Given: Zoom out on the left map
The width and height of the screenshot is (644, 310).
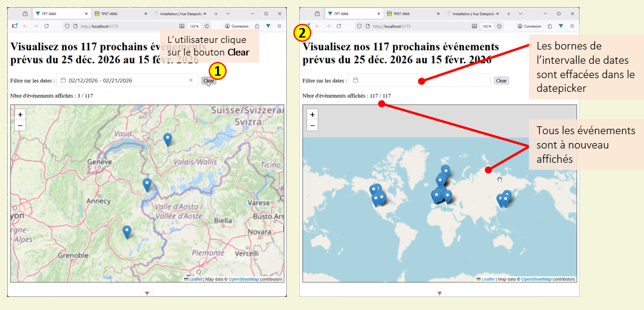Looking at the screenshot, I should [20, 125].
